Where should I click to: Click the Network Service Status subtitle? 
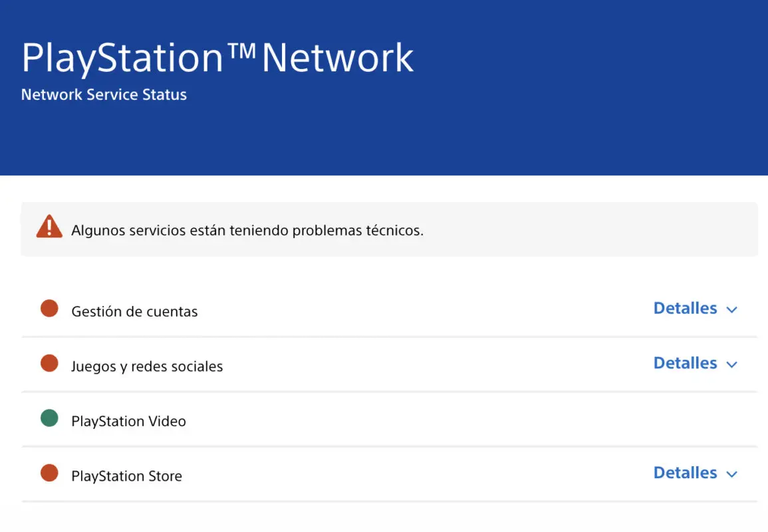click(104, 94)
